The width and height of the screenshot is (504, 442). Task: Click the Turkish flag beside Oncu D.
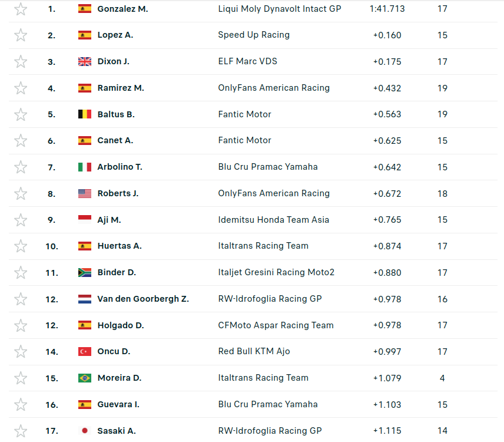coord(85,352)
